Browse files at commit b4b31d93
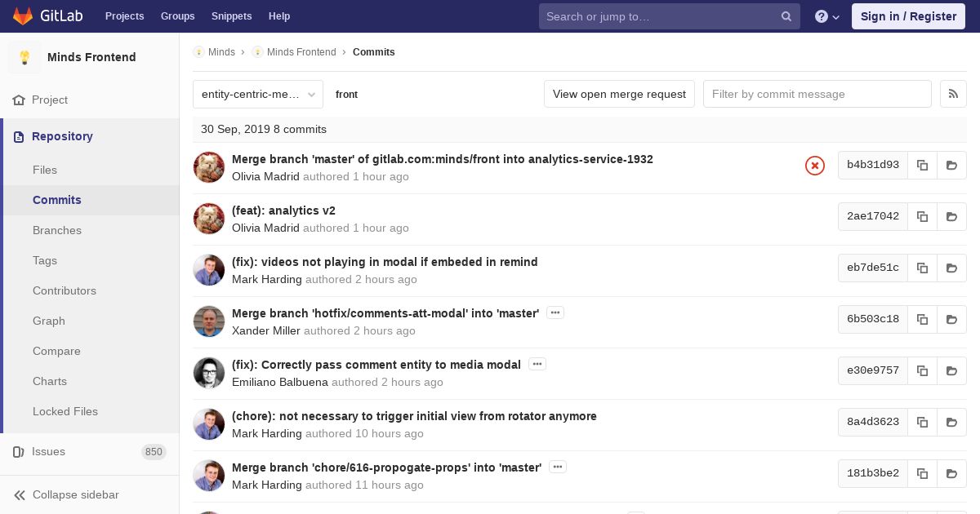 click(951, 165)
